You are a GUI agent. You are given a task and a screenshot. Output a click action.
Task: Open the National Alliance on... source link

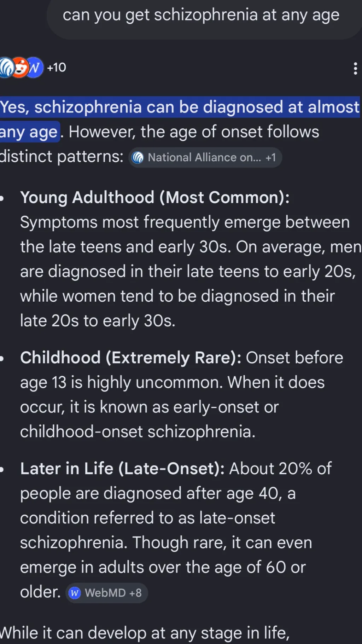click(205, 157)
